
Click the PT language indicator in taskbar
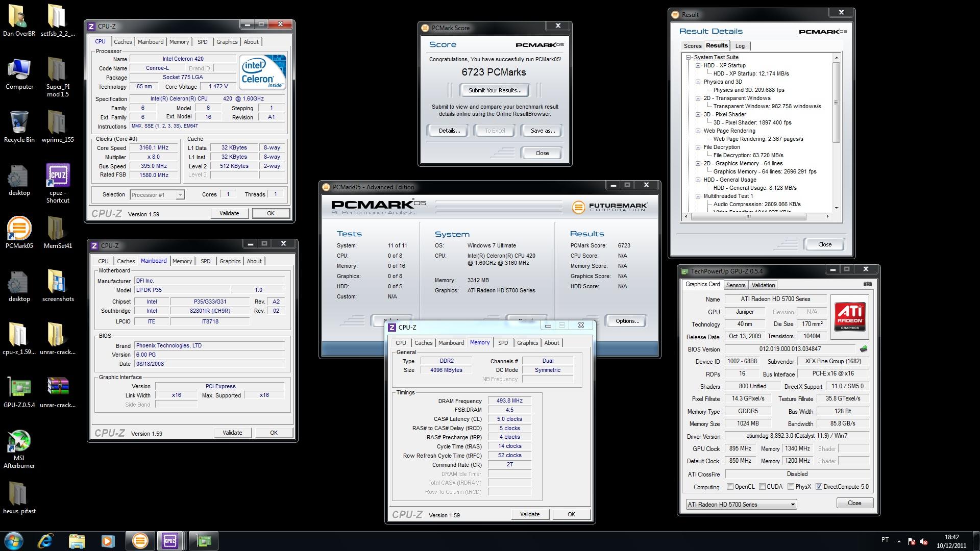pyautogui.click(x=885, y=540)
